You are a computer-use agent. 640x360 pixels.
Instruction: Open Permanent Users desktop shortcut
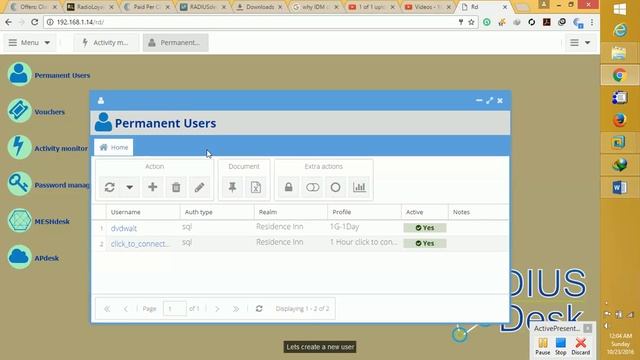pyautogui.click(x=49, y=75)
